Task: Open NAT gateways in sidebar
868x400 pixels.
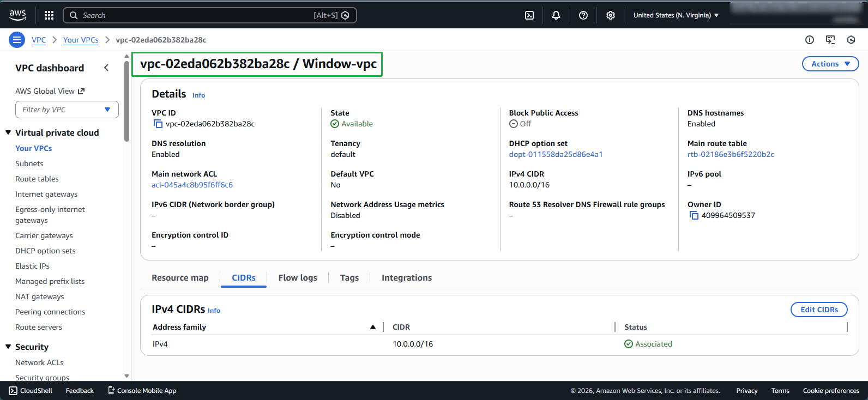Action: coord(40,296)
